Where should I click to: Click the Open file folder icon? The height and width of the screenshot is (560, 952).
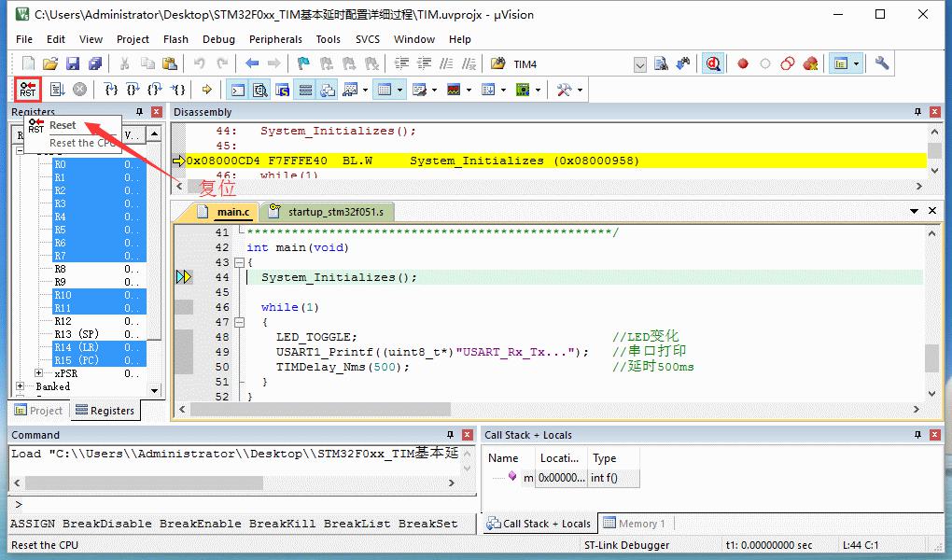click(x=50, y=63)
